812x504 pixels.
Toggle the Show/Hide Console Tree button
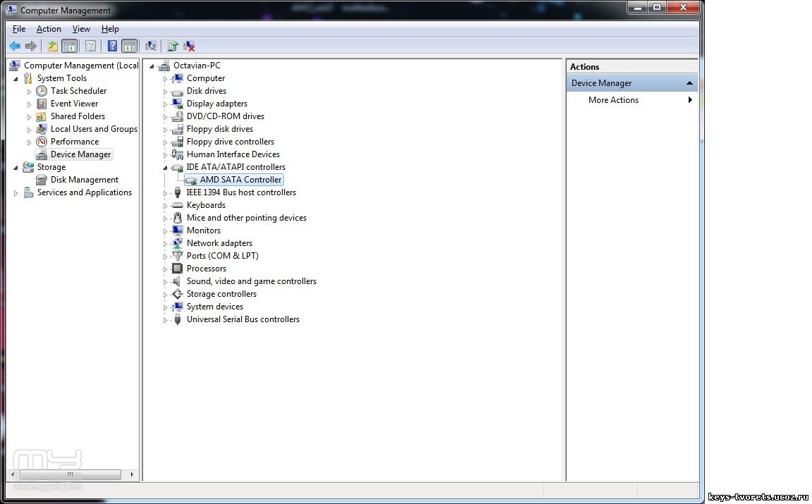(x=69, y=46)
